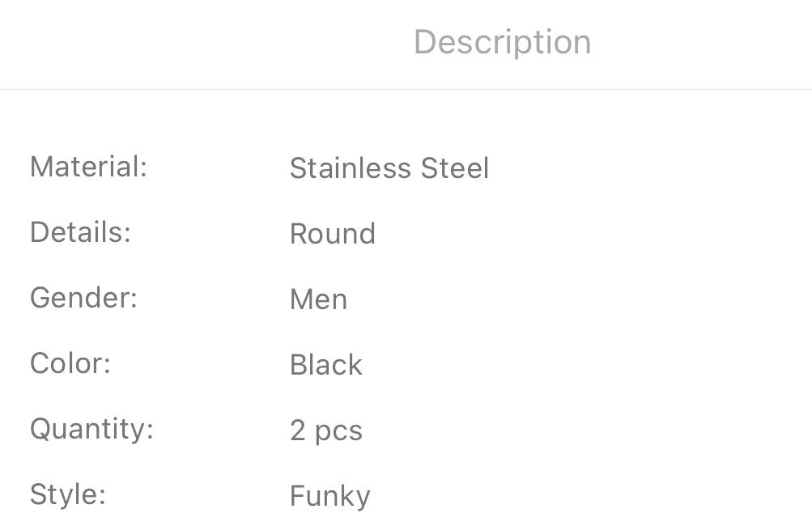This screenshot has height=530, width=812.
Task: Tap the Color label
Action: (x=70, y=363)
